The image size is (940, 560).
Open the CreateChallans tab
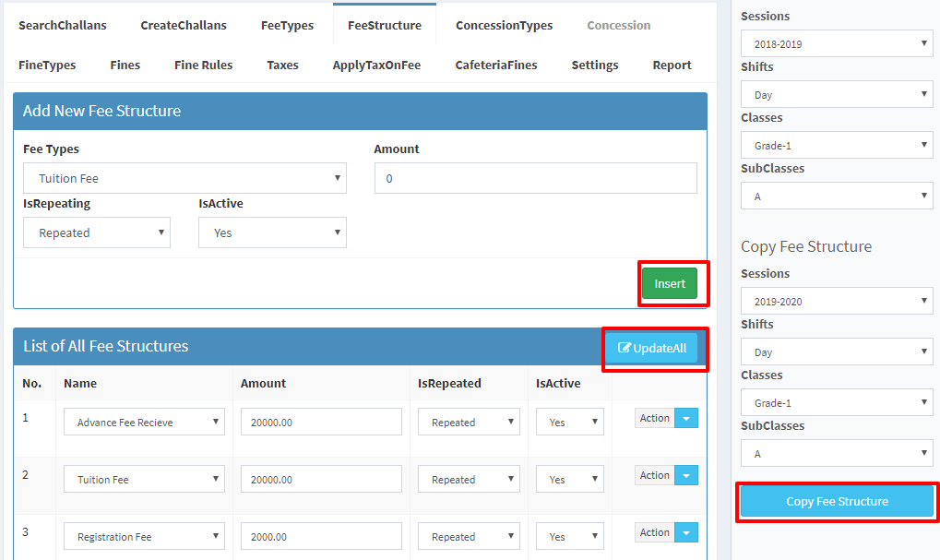click(x=183, y=25)
